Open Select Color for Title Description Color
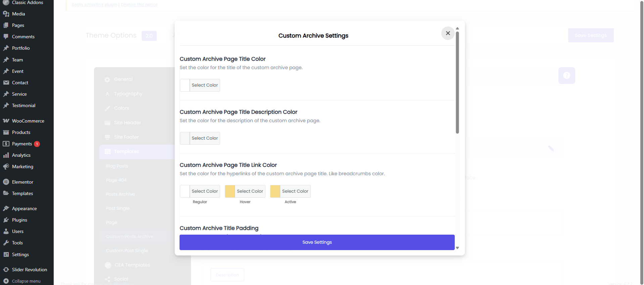Screen dimensions: 644x285 [204, 138]
